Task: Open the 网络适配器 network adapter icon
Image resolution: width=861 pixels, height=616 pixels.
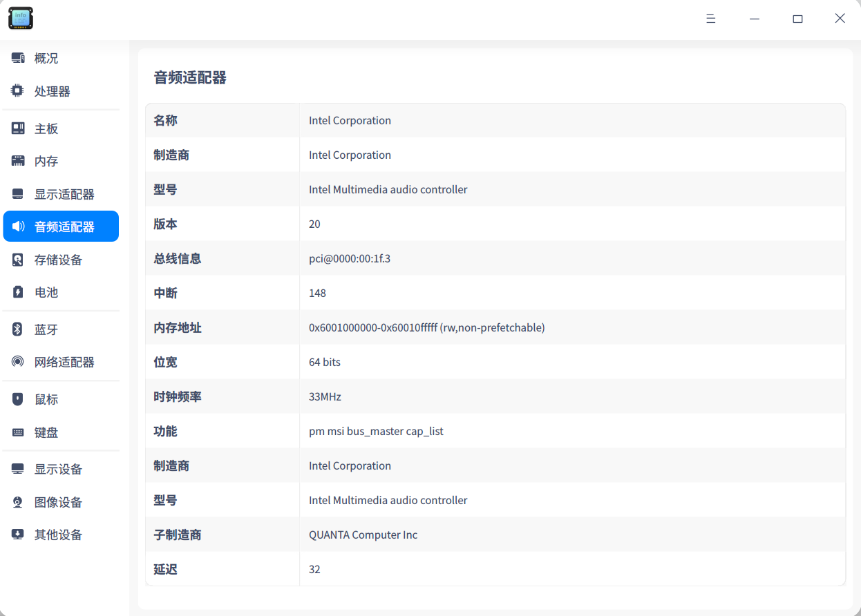Action: (x=17, y=361)
